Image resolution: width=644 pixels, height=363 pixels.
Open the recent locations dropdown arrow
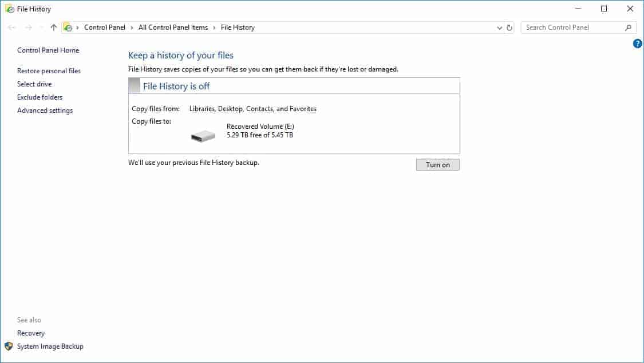click(41, 27)
